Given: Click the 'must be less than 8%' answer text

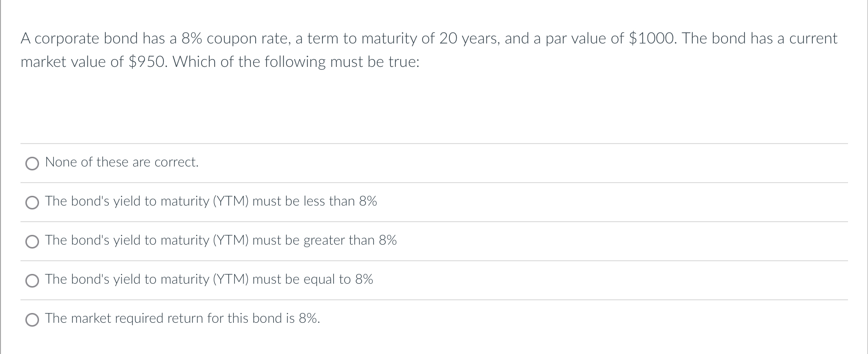Looking at the screenshot, I should [x=315, y=201].
